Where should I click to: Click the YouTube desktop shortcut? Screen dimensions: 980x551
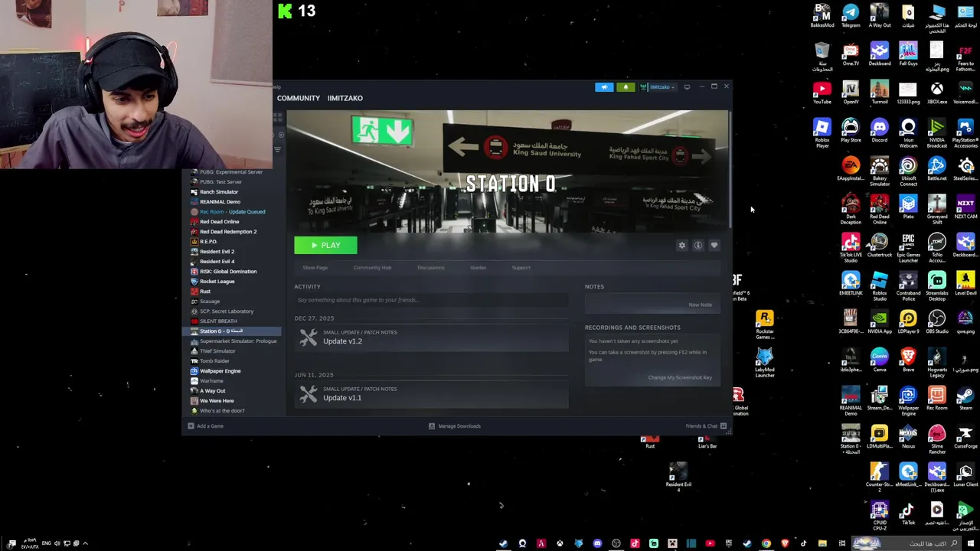[822, 93]
